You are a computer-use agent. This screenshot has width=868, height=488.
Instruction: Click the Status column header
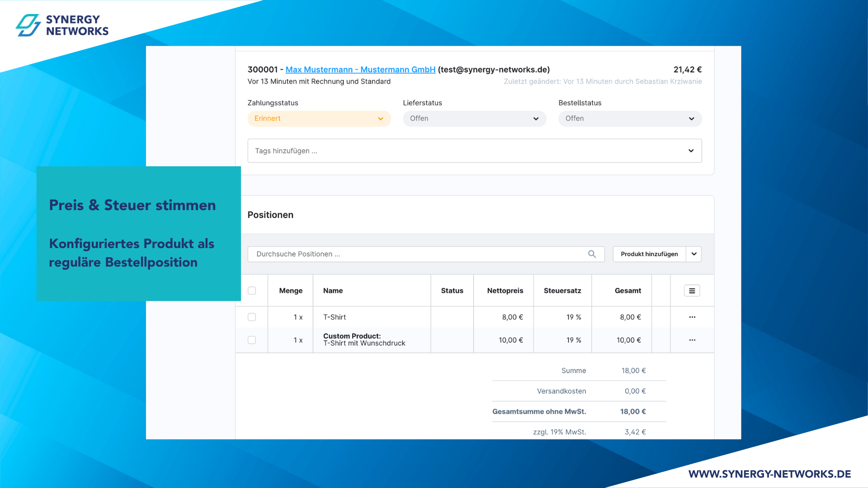point(452,291)
